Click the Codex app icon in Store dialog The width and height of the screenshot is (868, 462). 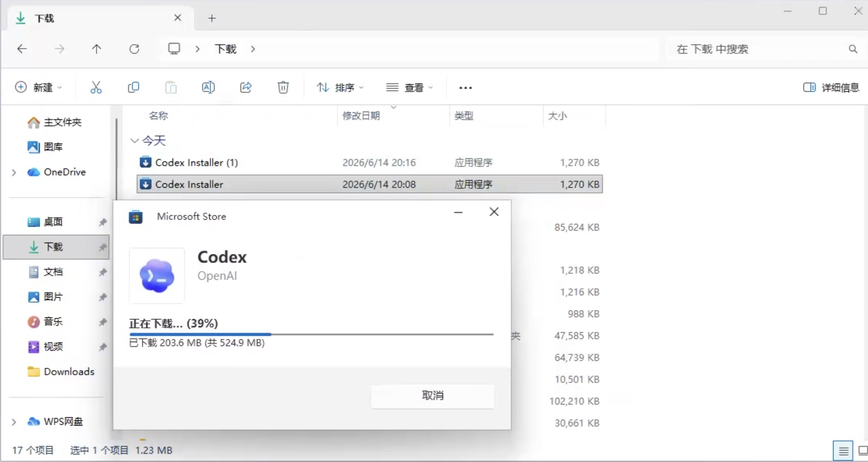click(157, 276)
